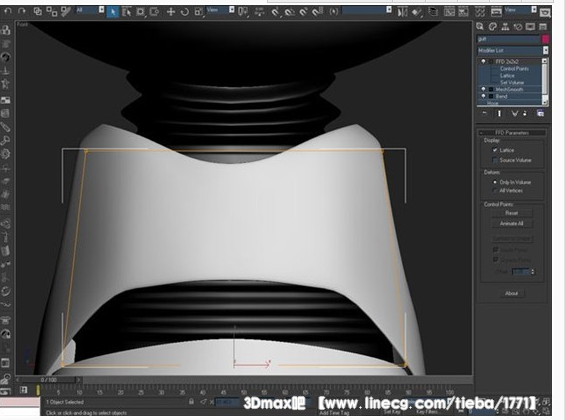Activate the Select and Move tool
Viewport: 565px width, 420px height.
[171, 12]
